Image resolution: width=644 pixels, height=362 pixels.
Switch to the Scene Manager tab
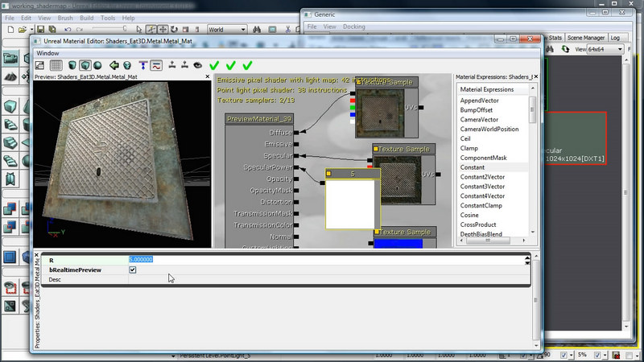[585, 38]
